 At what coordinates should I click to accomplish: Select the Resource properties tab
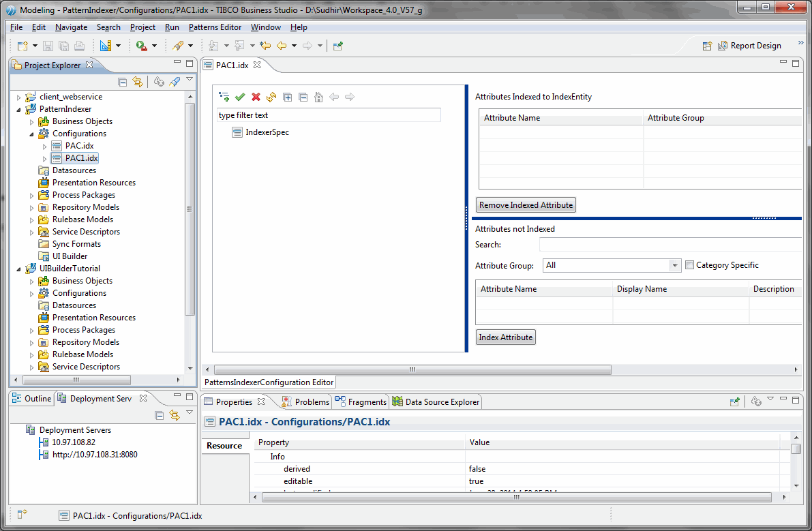coord(224,446)
